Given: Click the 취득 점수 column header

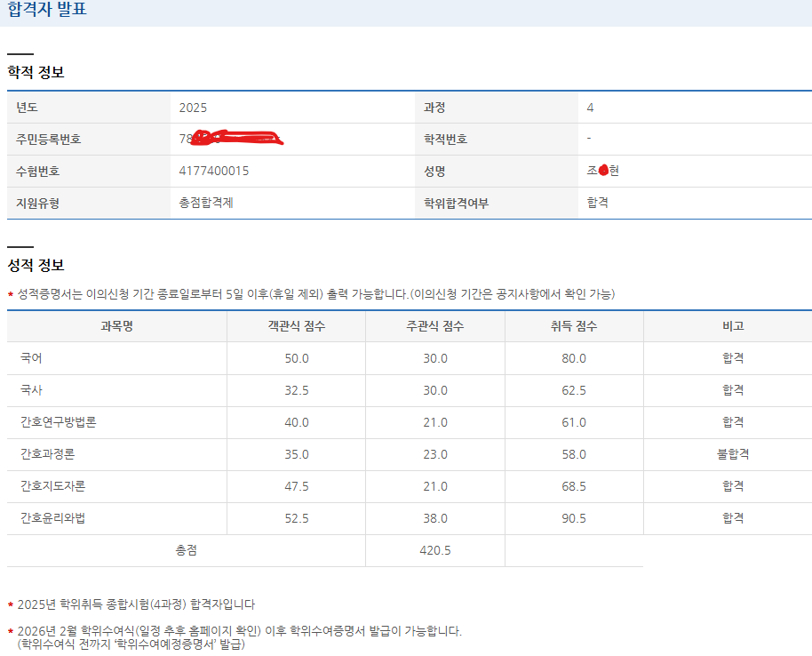Looking at the screenshot, I should point(573,326).
